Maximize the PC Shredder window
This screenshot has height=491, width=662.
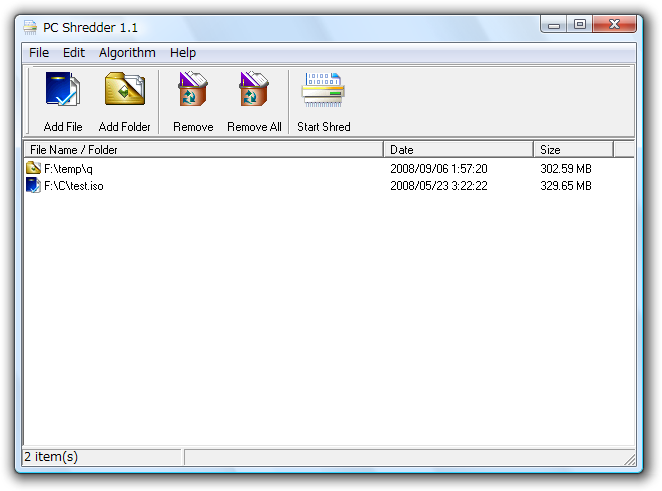(580, 24)
